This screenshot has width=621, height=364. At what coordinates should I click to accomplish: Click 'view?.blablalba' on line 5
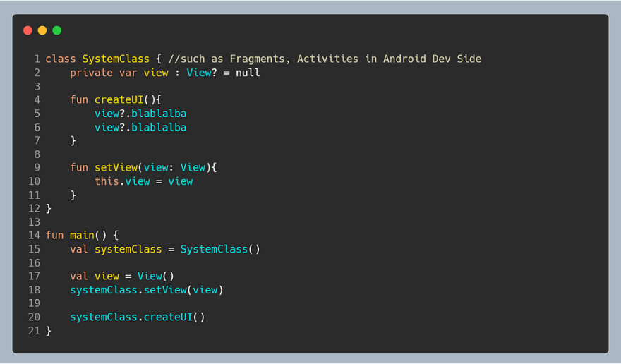(x=140, y=114)
